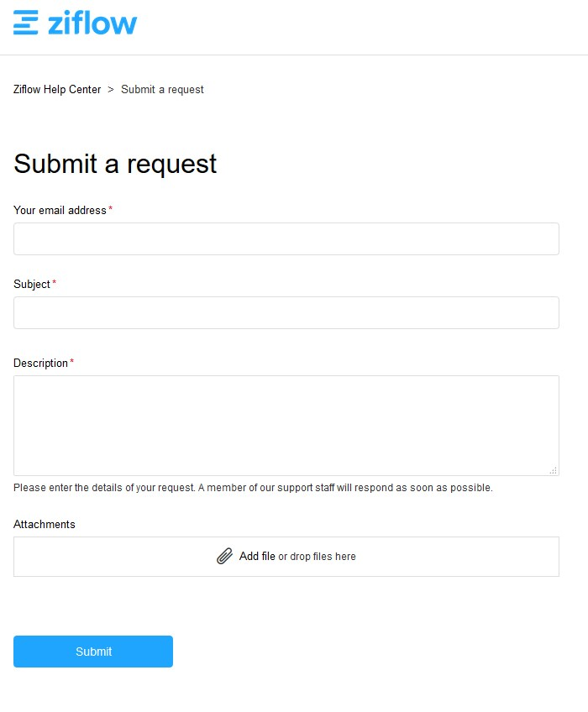
Task: Open the Ziflow Help Center breadcrumb link
Action: tap(57, 90)
